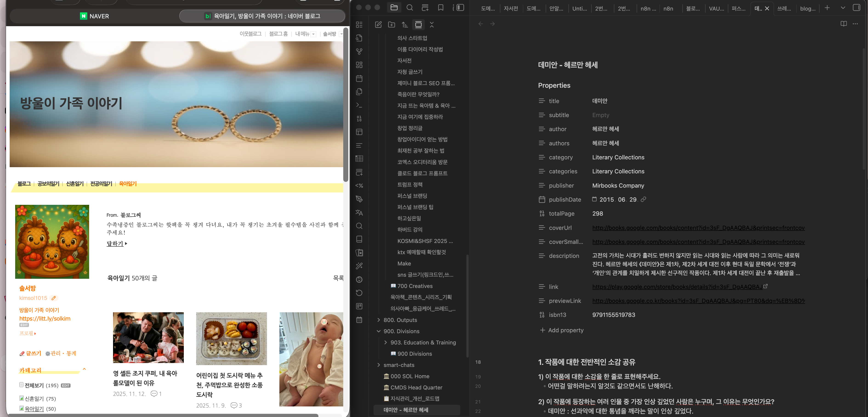Select the 신혼일기 blog menu tab

pos(74,183)
